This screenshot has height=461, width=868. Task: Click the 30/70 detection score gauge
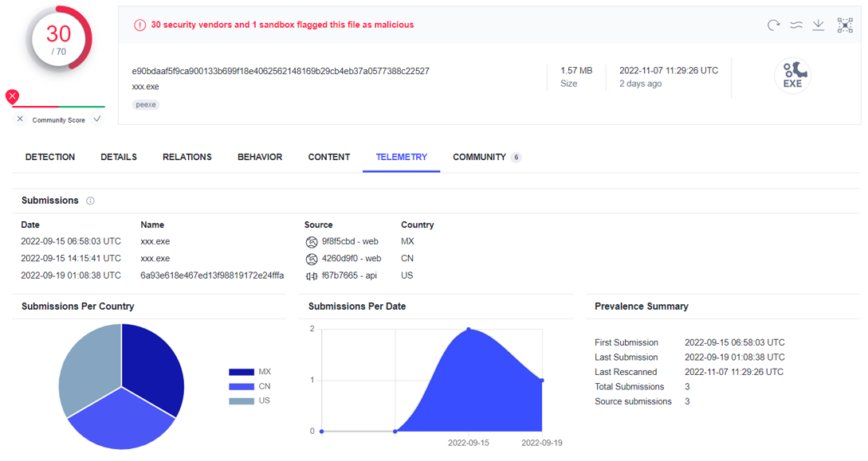(59, 38)
